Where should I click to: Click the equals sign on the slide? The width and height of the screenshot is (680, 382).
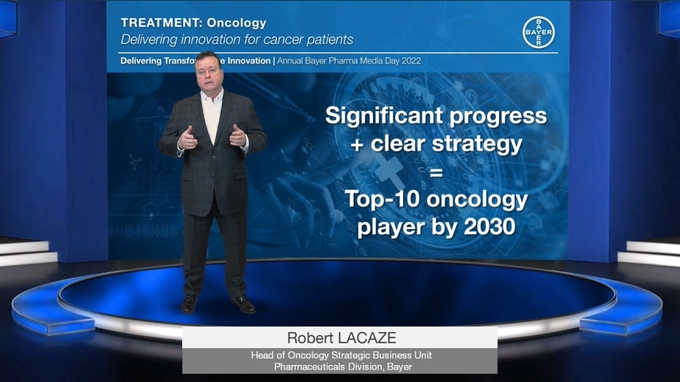point(436,173)
